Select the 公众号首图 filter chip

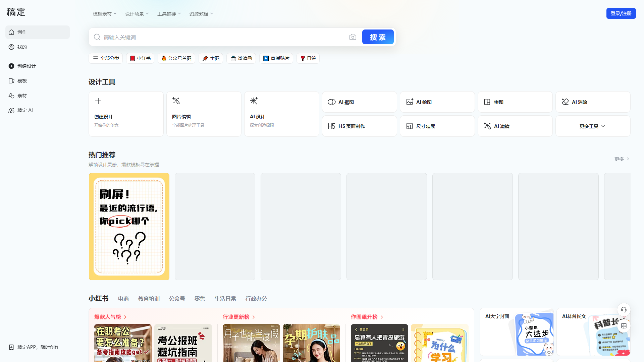click(176, 58)
